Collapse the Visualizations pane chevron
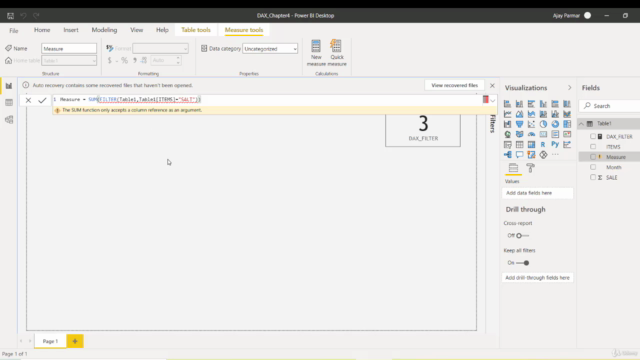This screenshot has height=360, width=640. (x=569, y=88)
